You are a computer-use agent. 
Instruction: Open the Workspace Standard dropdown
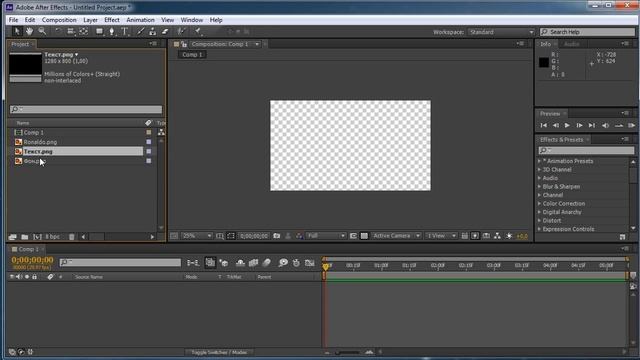pyautogui.click(x=501, y=32)
